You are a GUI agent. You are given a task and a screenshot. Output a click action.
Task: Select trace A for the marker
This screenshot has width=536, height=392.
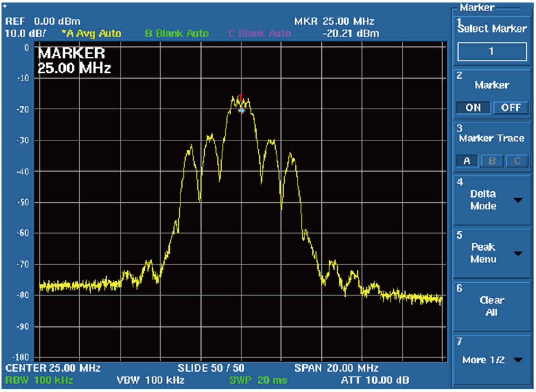tap(467, 161)
